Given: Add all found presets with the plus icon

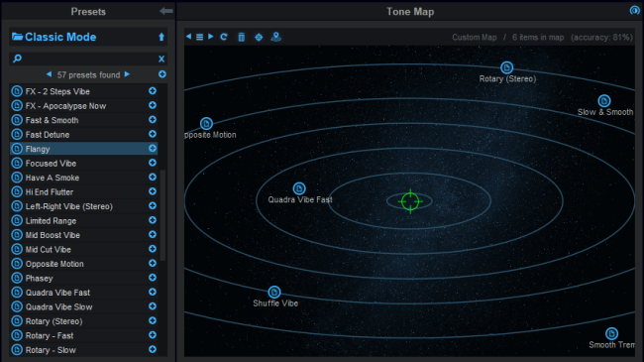Looking at the screenshot, I should coord(162,74).
